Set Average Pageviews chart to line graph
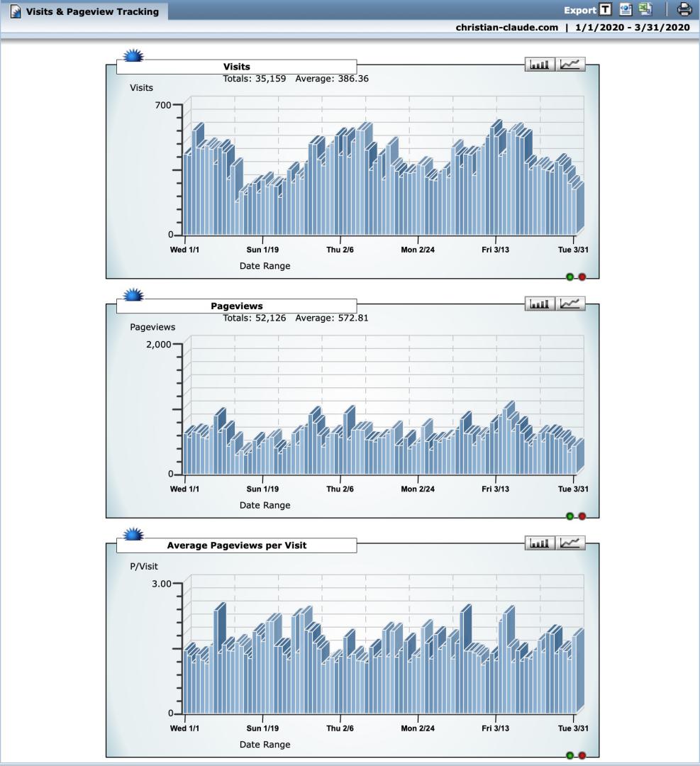 point(570,543)
